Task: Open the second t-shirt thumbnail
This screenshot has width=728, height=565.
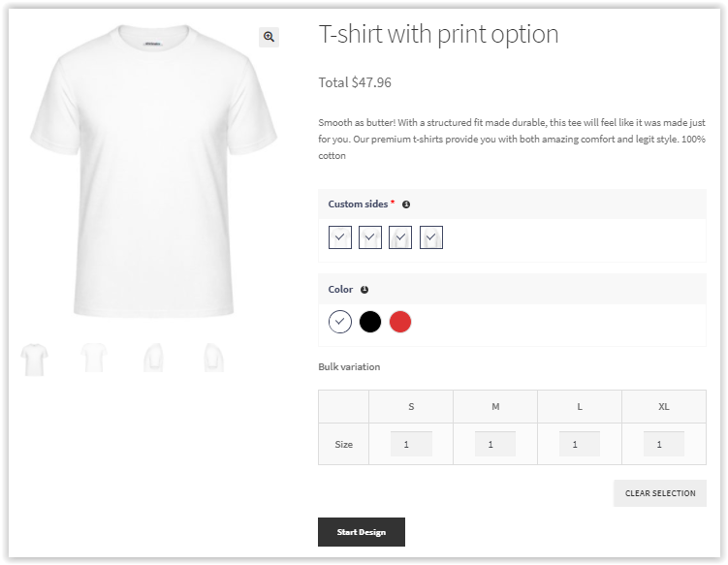Action: pos(94,359)
